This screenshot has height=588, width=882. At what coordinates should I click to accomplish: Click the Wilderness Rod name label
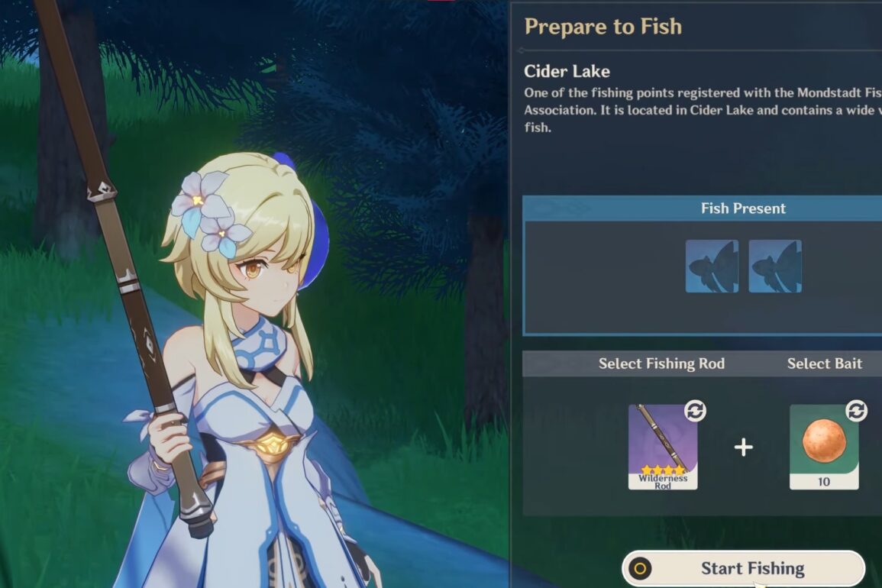(x=663, y=482)
